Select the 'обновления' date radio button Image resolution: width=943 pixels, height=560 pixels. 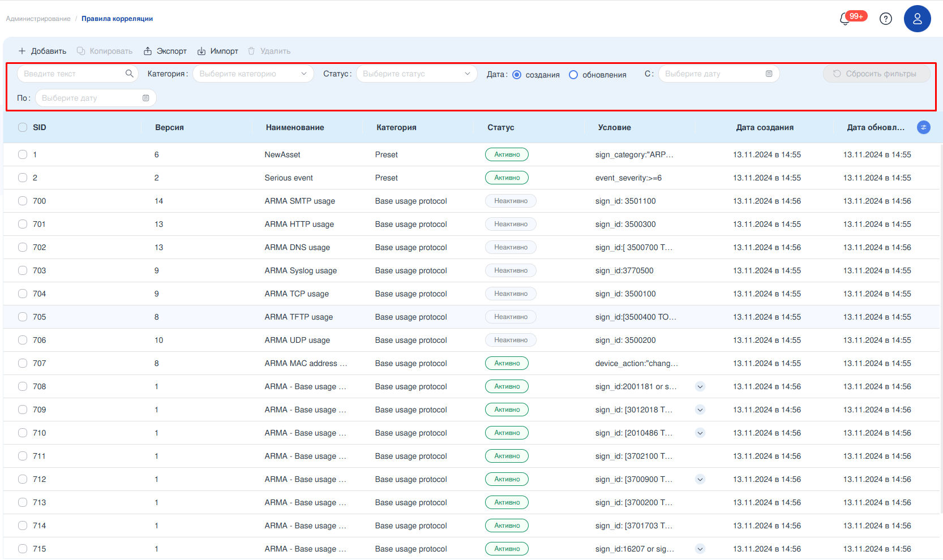pyautogui.click(x=573, y=75)
